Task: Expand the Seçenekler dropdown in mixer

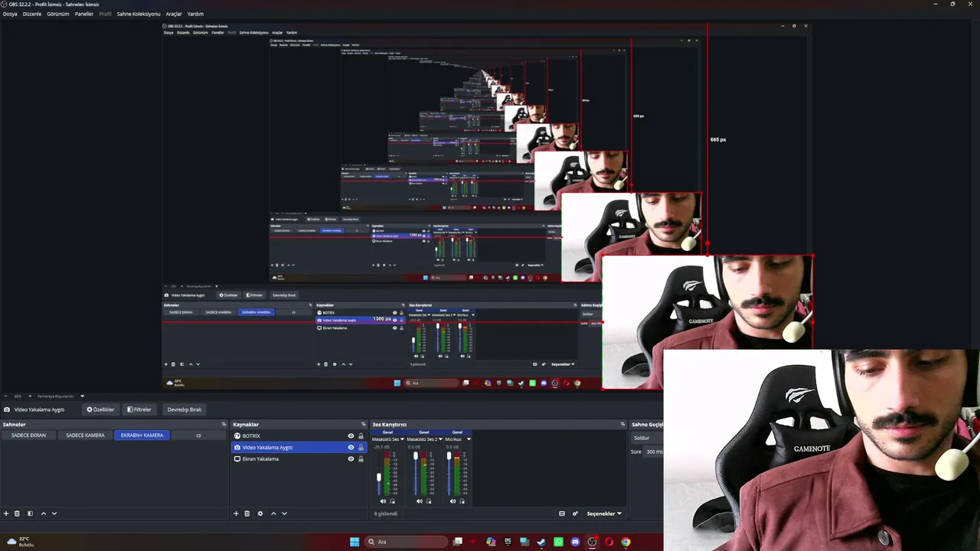Action: click(604, 514)
